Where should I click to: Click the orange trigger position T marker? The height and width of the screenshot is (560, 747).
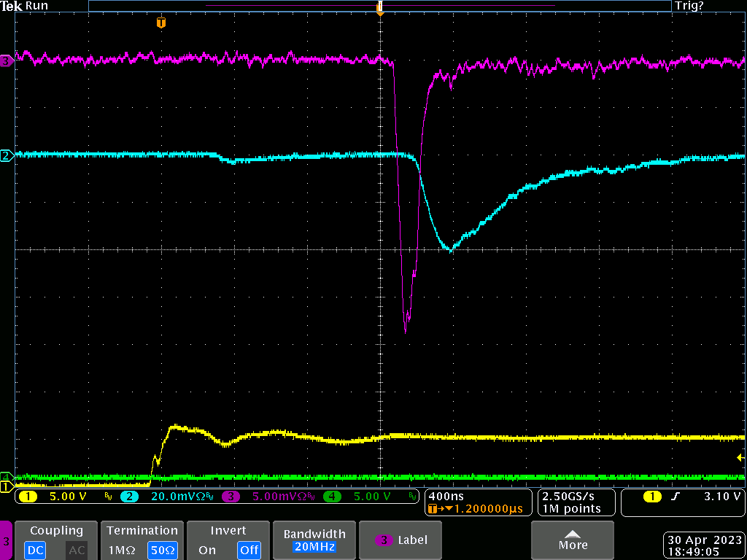click(161, 23)
